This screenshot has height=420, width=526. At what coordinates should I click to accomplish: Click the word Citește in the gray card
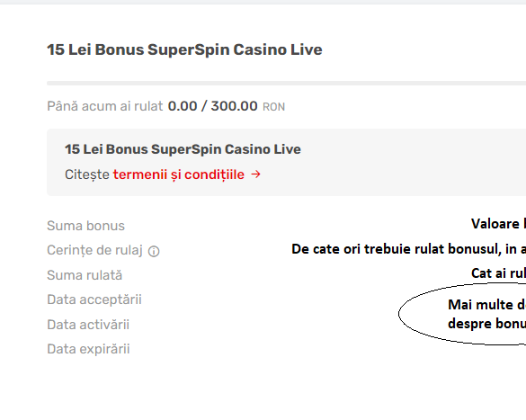pos(87,174)
